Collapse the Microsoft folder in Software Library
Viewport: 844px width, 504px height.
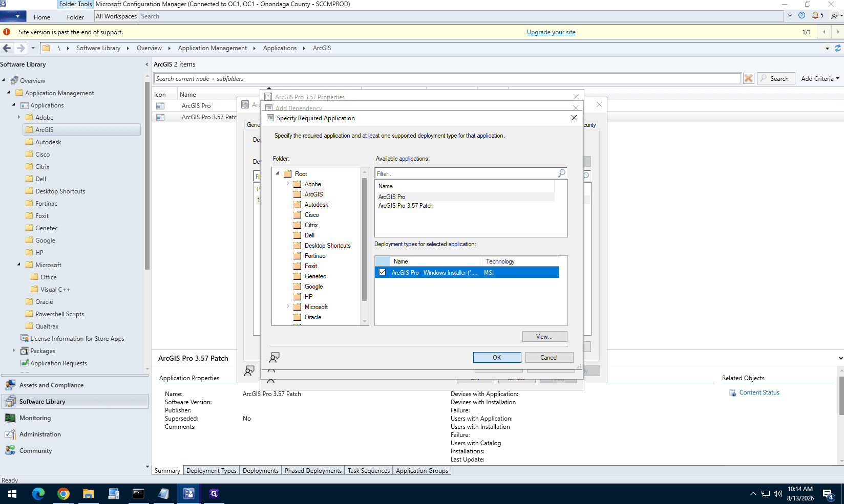[19, 265]
